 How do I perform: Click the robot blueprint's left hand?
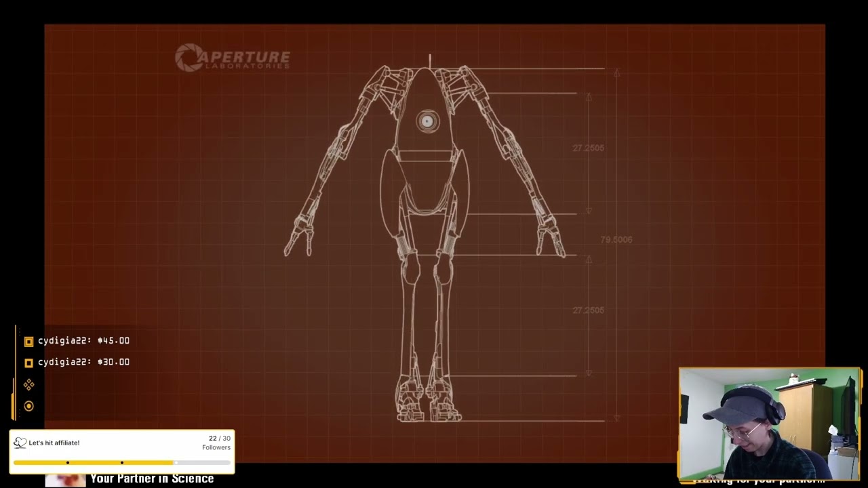click(299, 237)
